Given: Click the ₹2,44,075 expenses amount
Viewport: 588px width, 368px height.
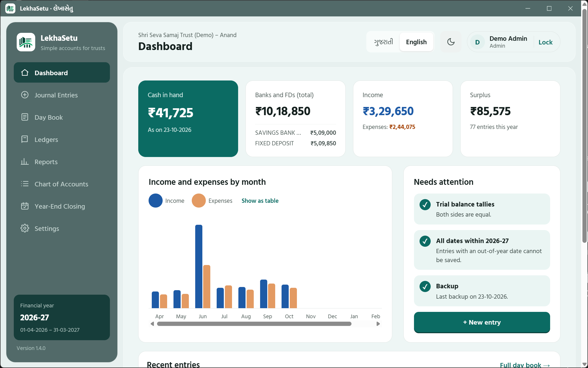Looking at the screenshot, I should point(402,127).
